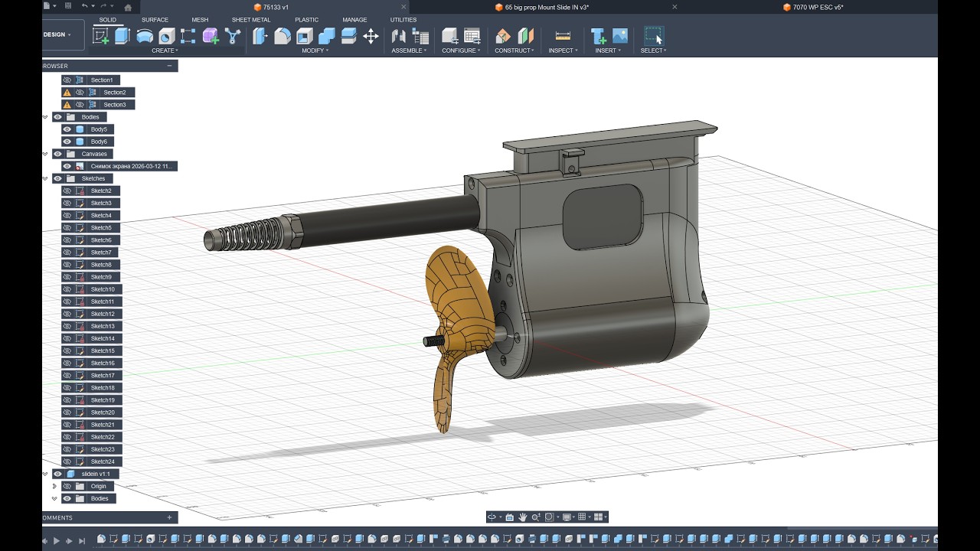This screenshot has height=551, width=980.
Task: Switch to the MESH tab
Action: (200, 20)
